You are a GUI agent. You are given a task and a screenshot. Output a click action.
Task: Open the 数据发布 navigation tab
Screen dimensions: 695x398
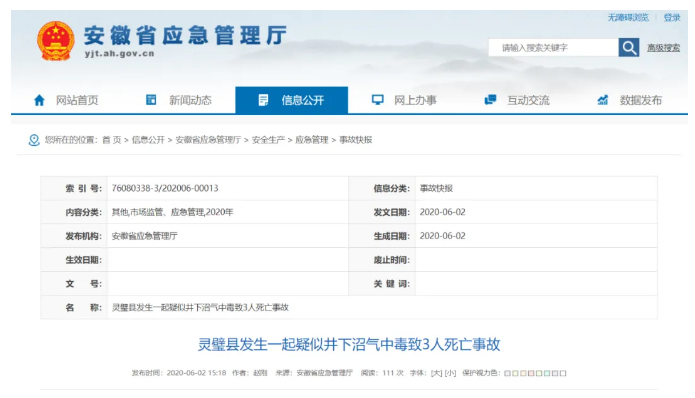pyautogui.click(x=629, y=100)
